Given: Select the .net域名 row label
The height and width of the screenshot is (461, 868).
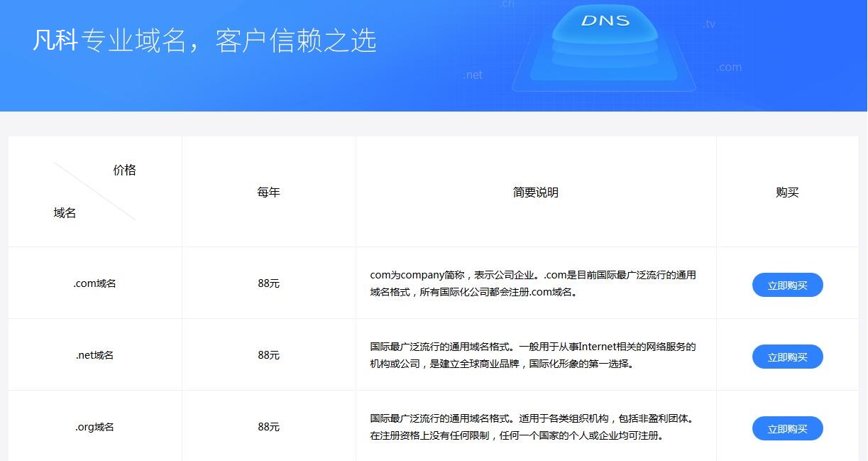Looking at the screenshot, I should 95,354.
